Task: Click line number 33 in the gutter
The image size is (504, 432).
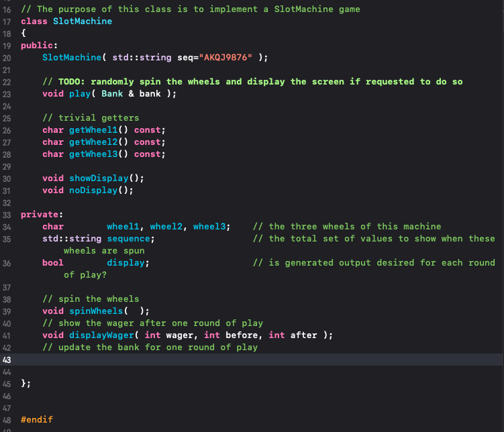Action: coord(7,215)
